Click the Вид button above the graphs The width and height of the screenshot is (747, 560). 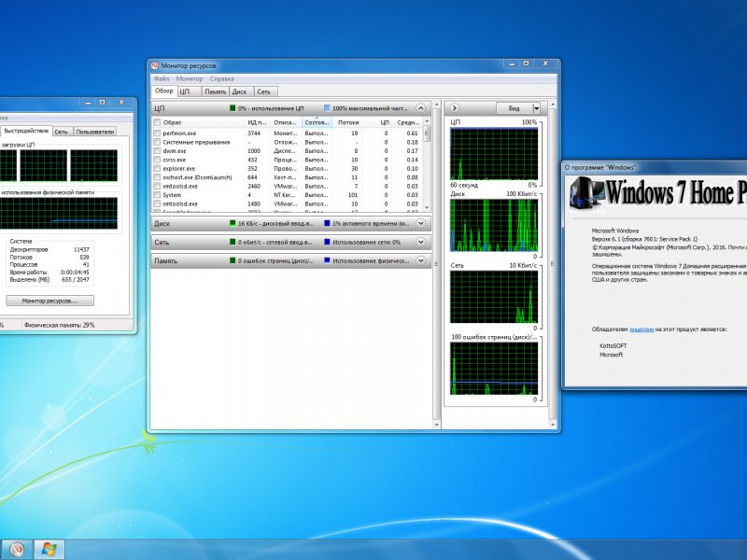(514, 108)
